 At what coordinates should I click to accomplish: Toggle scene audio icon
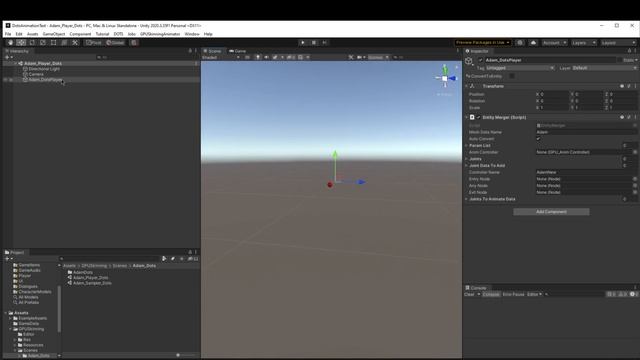266,57
